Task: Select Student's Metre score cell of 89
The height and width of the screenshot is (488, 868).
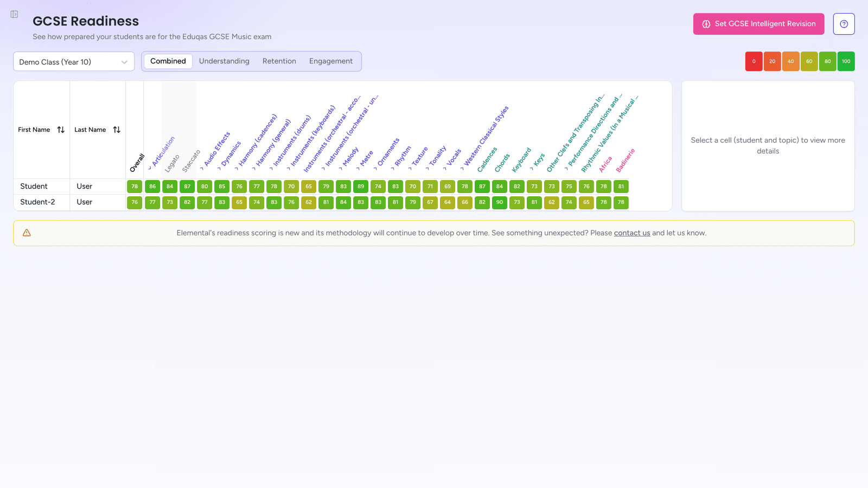Action: point(361,187)
